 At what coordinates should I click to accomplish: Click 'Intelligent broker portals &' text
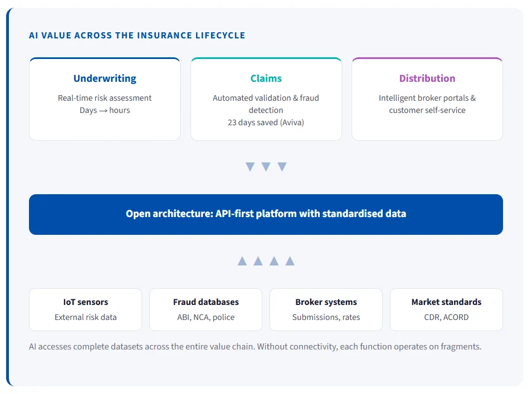[x=427, y=98]
